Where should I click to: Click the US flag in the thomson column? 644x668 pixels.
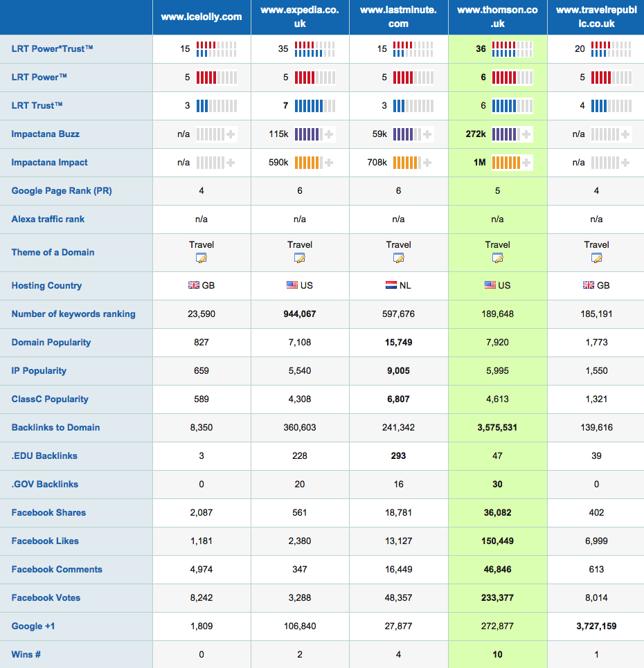click(x=490, y=285)
